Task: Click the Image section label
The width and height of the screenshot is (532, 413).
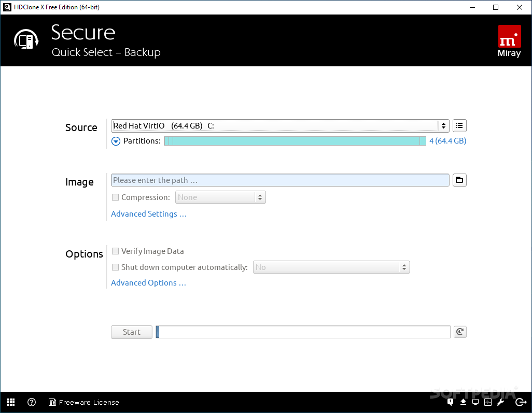Action: [79, 182]
